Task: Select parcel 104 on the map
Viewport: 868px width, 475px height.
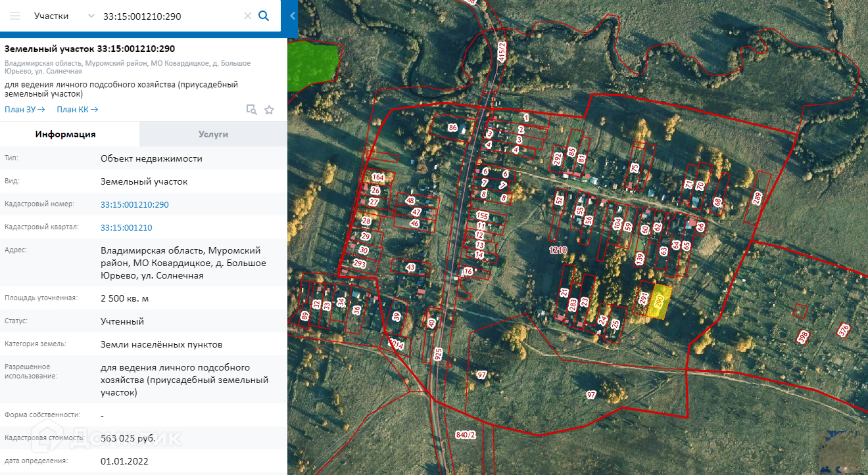Action: pyautogui.click(x=617, y=223)
